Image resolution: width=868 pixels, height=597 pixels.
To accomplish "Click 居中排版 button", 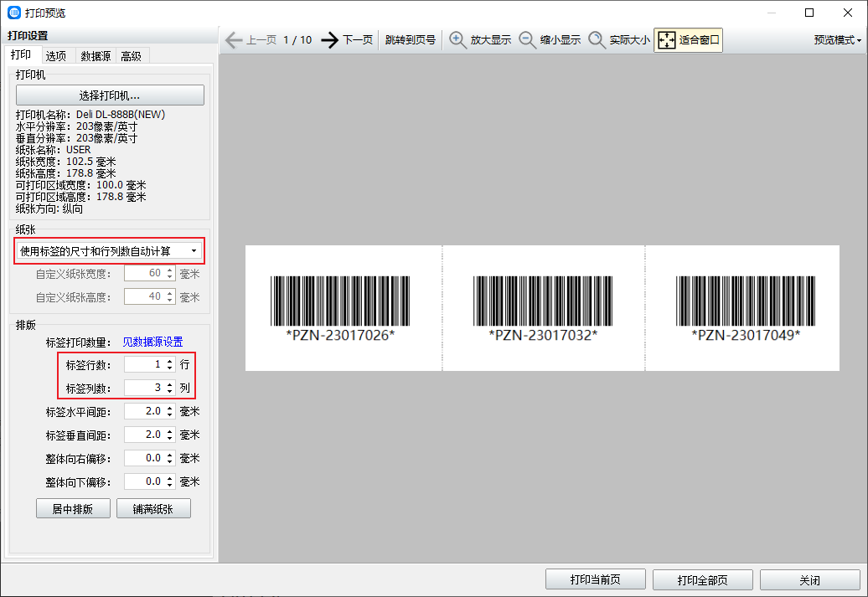I will (x=73, y=508).
